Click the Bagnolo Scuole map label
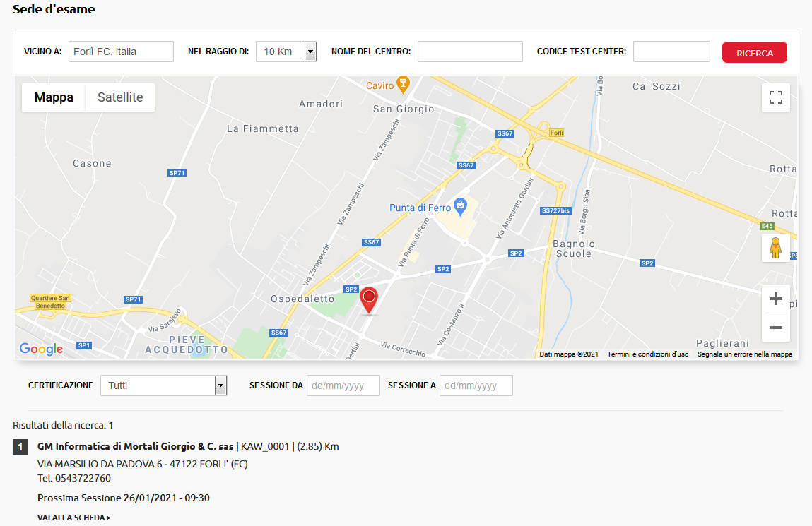 click(574, 249)
